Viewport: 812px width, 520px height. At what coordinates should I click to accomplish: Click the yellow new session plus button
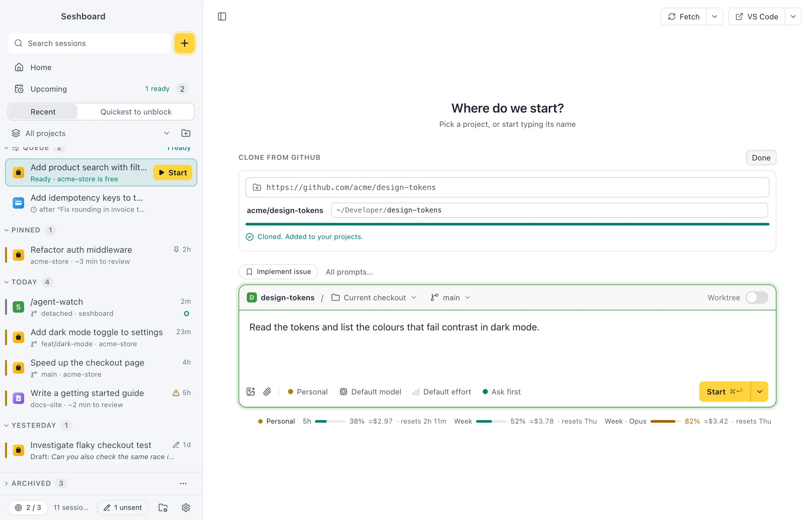[184, 43]
